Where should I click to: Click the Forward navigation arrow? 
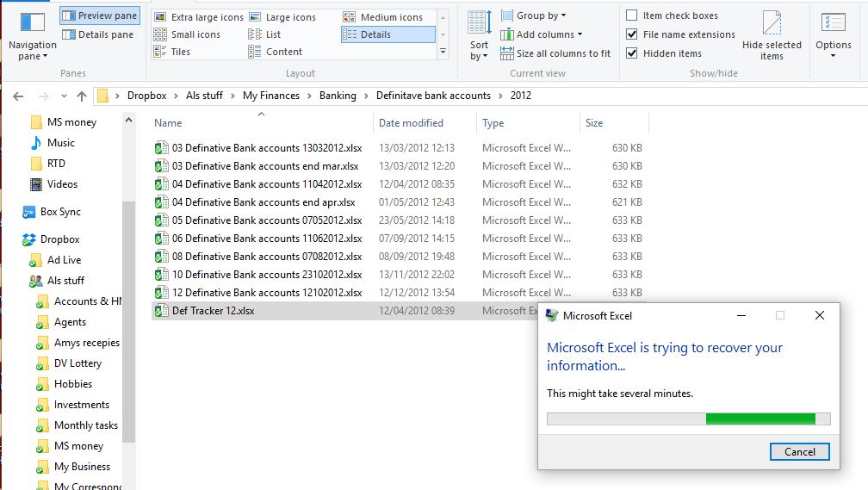click(43, 96)
